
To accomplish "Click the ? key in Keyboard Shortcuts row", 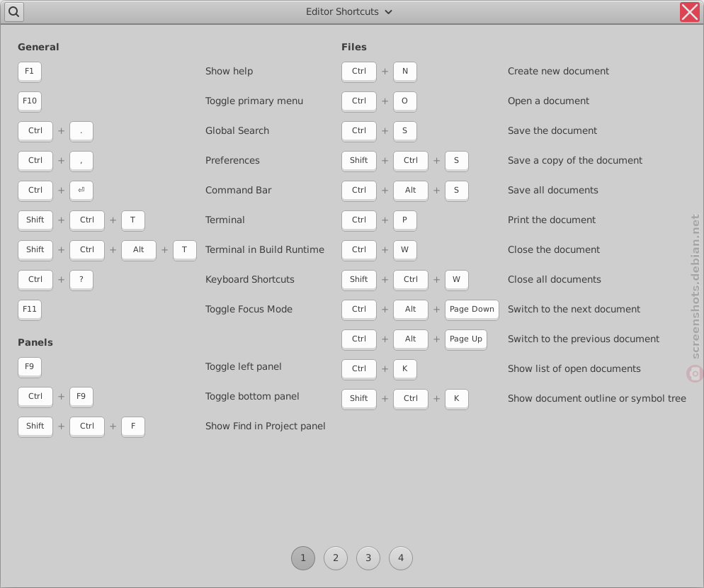I will (x=81, y=279).
